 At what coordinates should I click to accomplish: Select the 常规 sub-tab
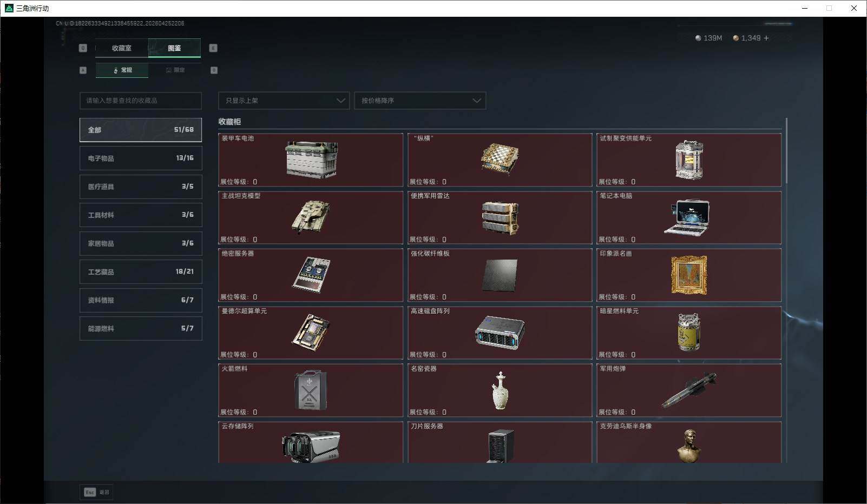122,70
